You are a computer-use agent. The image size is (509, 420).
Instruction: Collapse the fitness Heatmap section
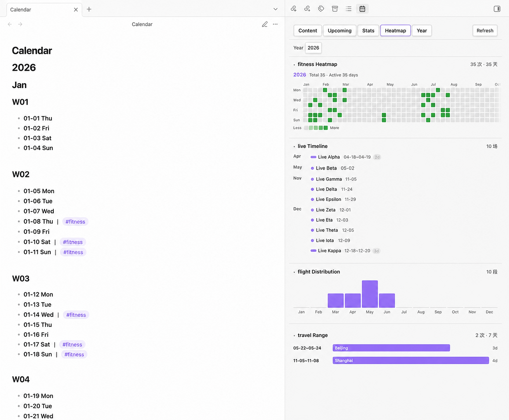pos(294,65)
